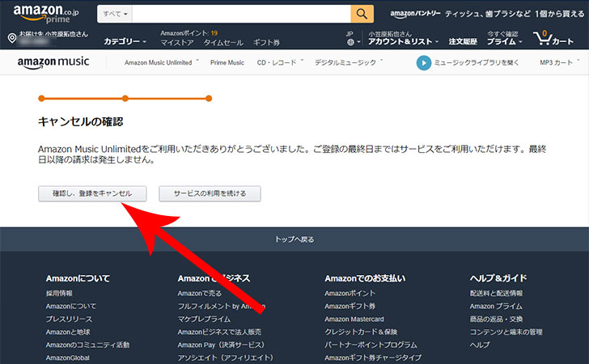Open footer link 採用情報
This screenshot has height=364, width=589.
[x=59, y=294]
